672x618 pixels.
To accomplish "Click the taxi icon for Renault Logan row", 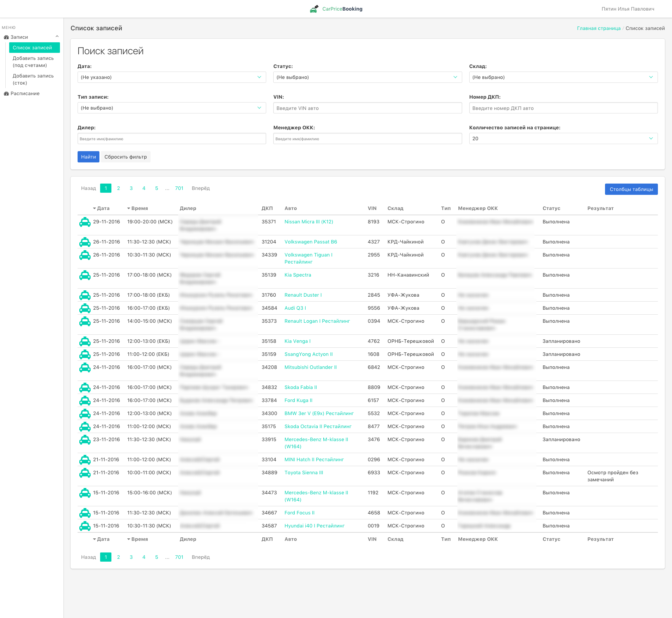I will [x=85, y=321].
